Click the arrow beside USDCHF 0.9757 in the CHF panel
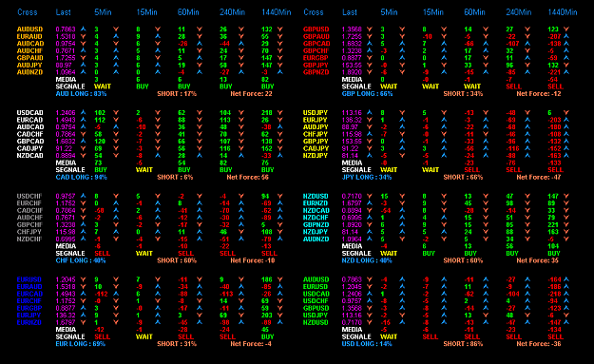 point(83,196)
